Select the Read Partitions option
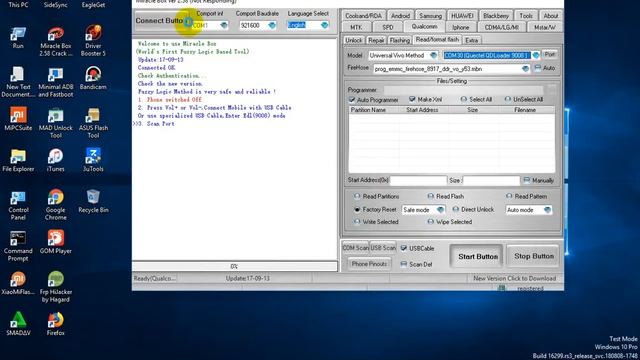 [x=357, y=196]
